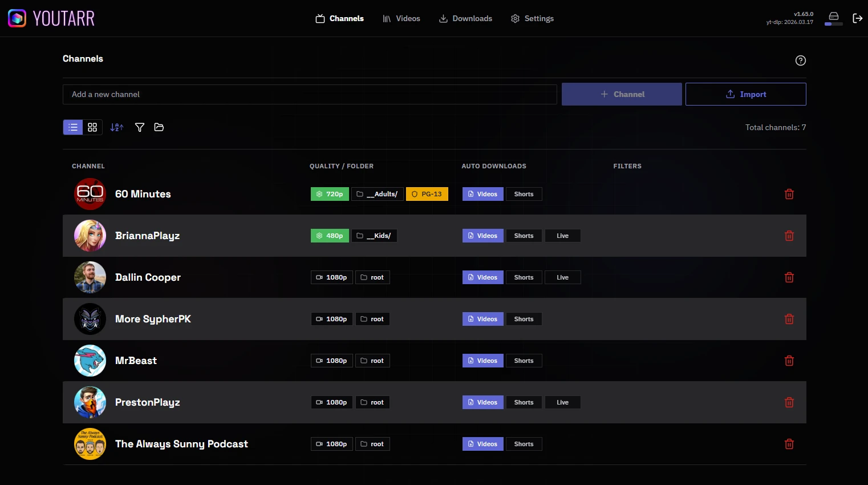Viewport: 868px width, 485px height.
Task: Click the Dallin Cooper channel avatar
Action: pos(90,277)
